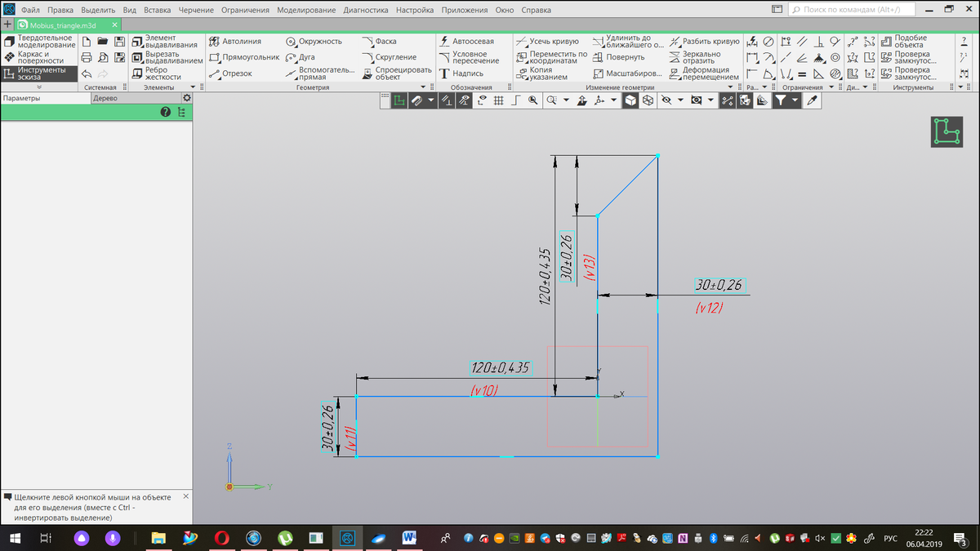This screenshot has height=551, width=980.
Task: Insert text with the Надпись tool
Action: pyautogui.click(x=461, y=73)
